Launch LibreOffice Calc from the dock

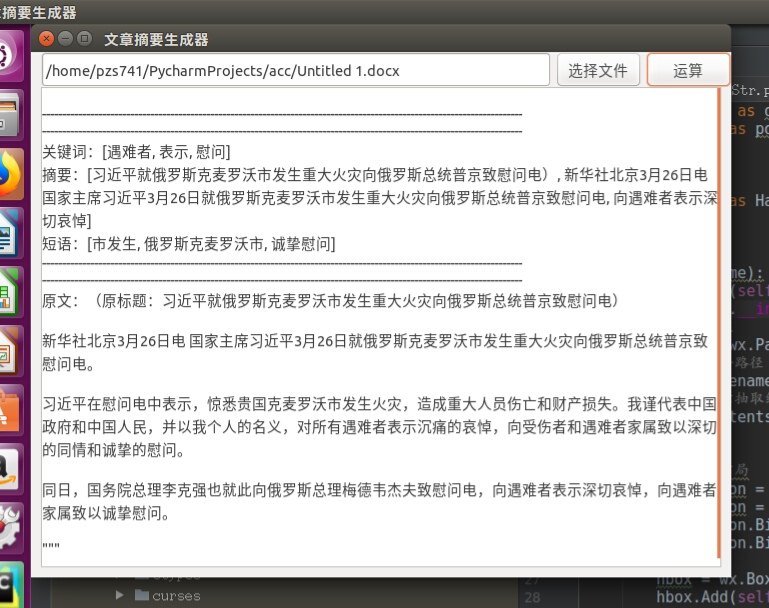click(x=9, y=292)
